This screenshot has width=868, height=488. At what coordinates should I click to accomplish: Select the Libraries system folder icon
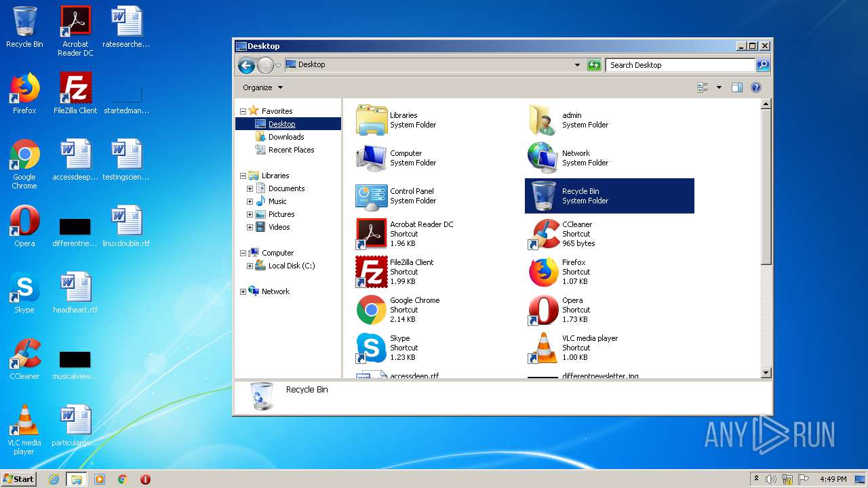(x=372, y=120)
